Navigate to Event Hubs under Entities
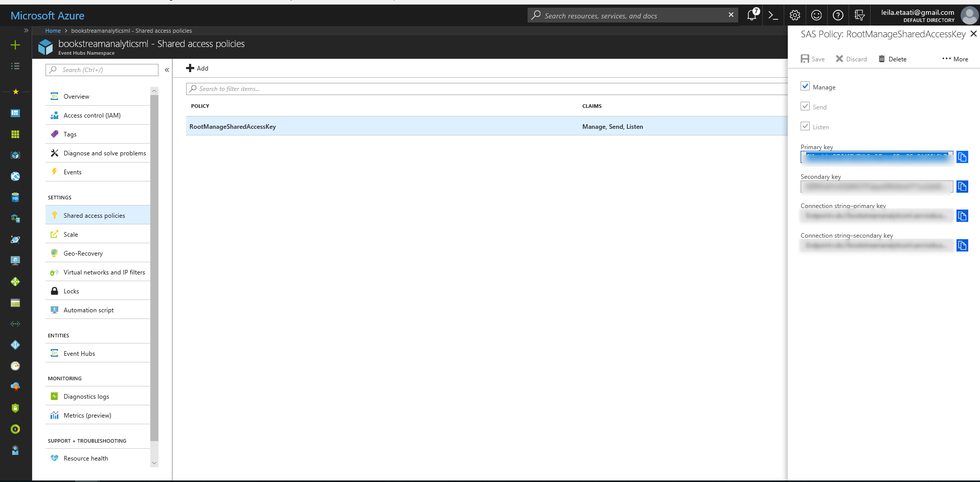 79,353
